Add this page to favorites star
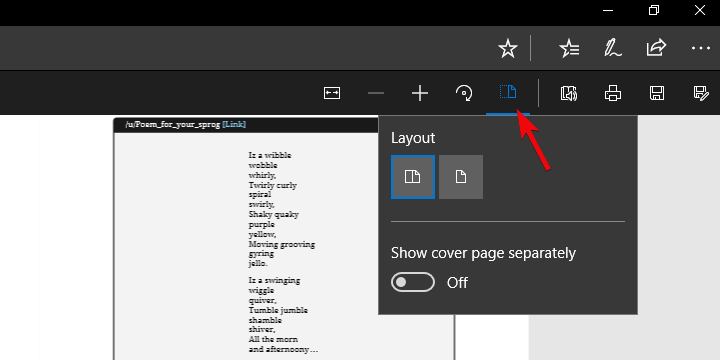 (x=507, y=48)
